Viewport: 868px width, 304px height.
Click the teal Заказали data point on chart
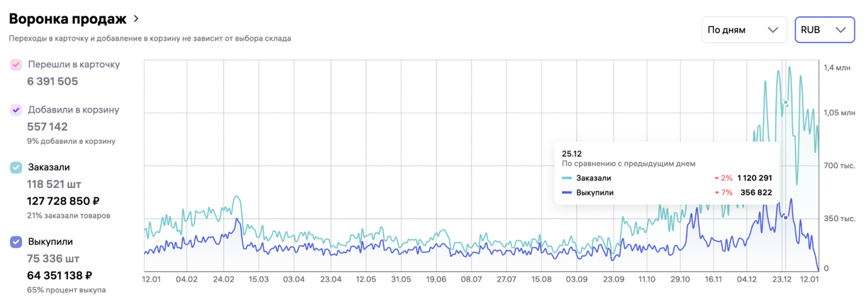point(786,103)
